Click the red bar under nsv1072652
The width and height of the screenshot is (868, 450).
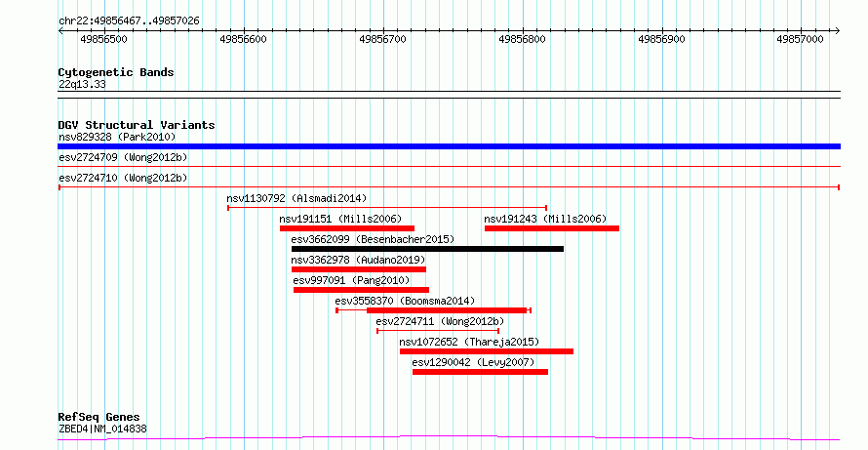487,351
